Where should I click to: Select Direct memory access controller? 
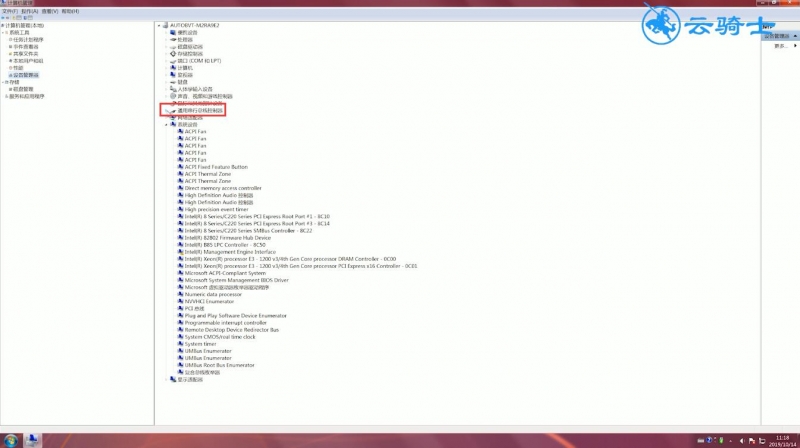click(x=223, y=188)
